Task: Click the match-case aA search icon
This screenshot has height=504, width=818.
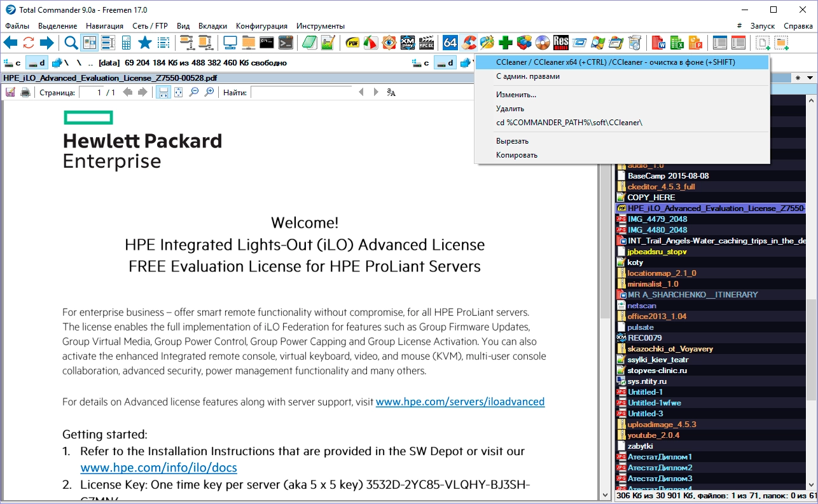Action: click(x=391, y=92)
